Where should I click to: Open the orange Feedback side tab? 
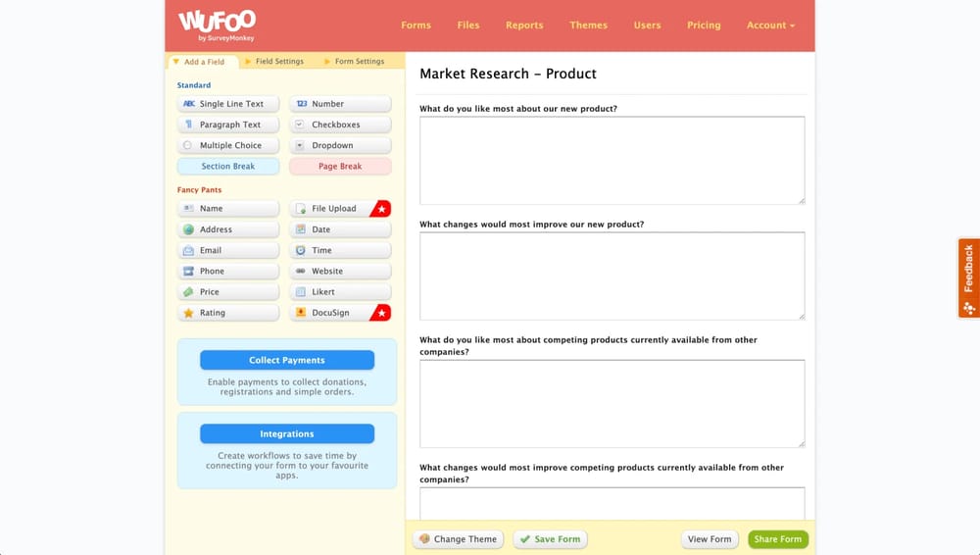click(968, 278)
